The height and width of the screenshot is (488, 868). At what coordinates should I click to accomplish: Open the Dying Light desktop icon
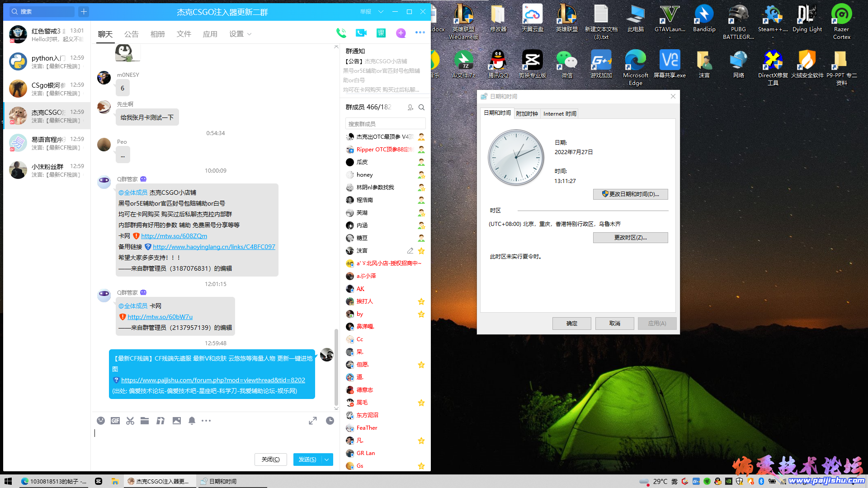[807, 18]
